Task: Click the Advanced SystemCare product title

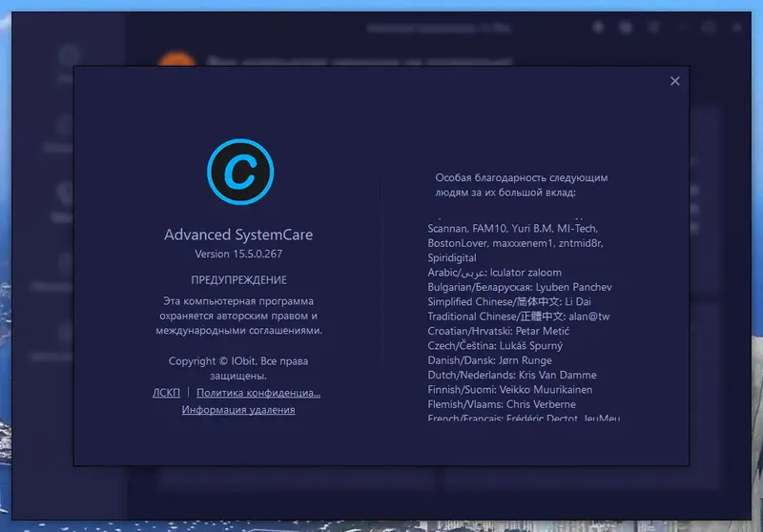Action: 238,235
